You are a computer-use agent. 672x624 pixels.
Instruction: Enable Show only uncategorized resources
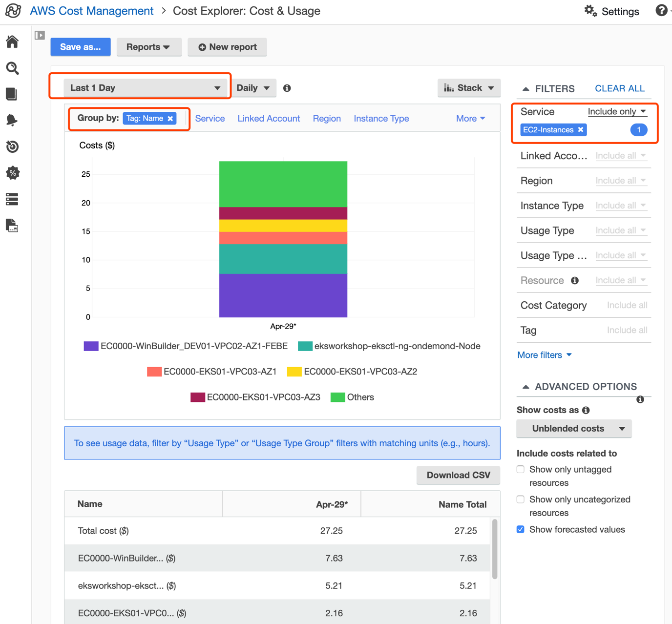coord(521,499)
